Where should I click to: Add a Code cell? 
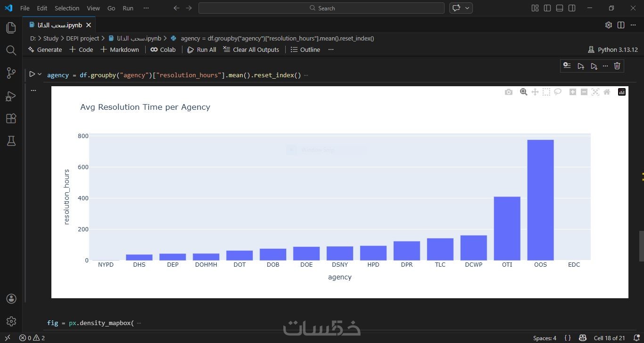point(81,49)
